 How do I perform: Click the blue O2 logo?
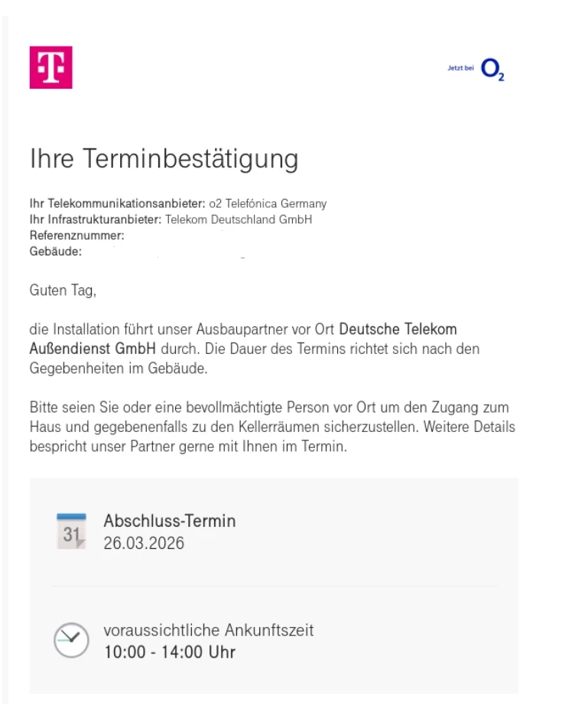click(x=492, y=70)
